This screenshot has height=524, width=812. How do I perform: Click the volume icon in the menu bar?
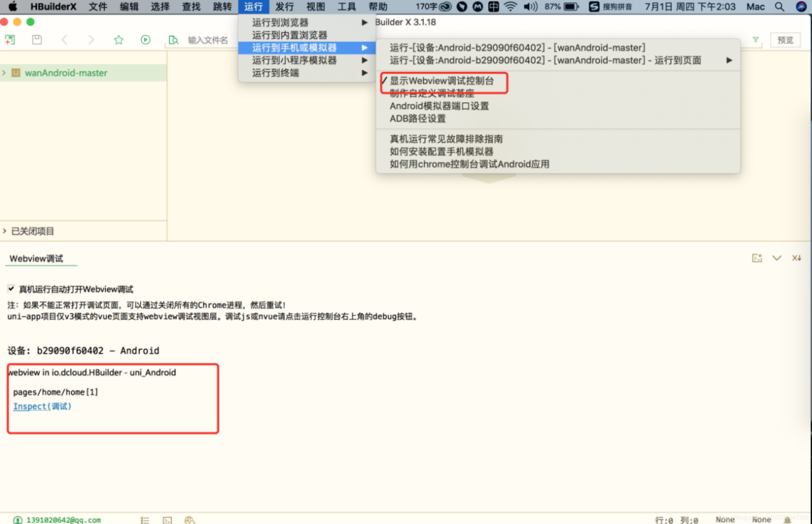(530, 7)
